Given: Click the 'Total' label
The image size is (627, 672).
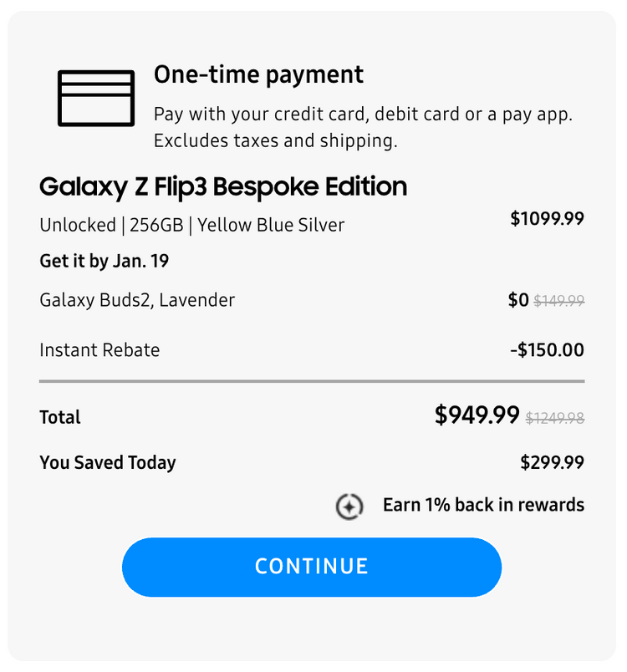Looking at the screenshot, I should [60, 417].
